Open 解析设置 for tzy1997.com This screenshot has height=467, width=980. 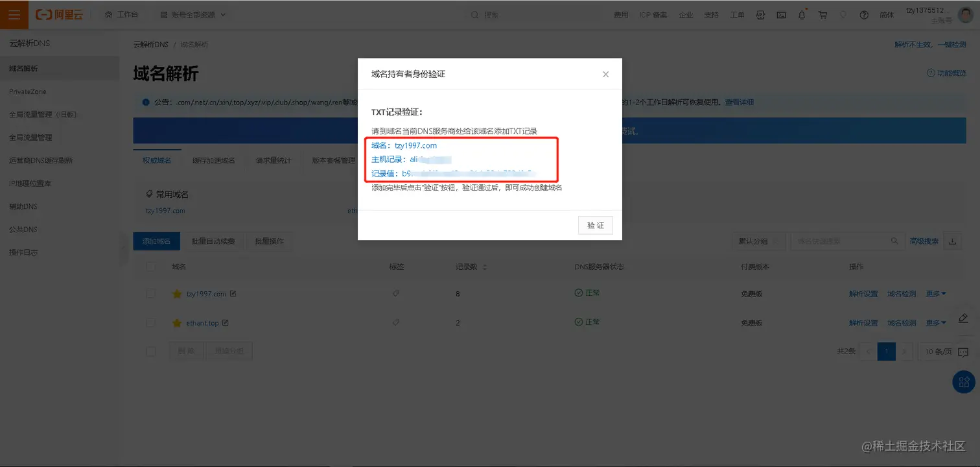tap(863, 294)
